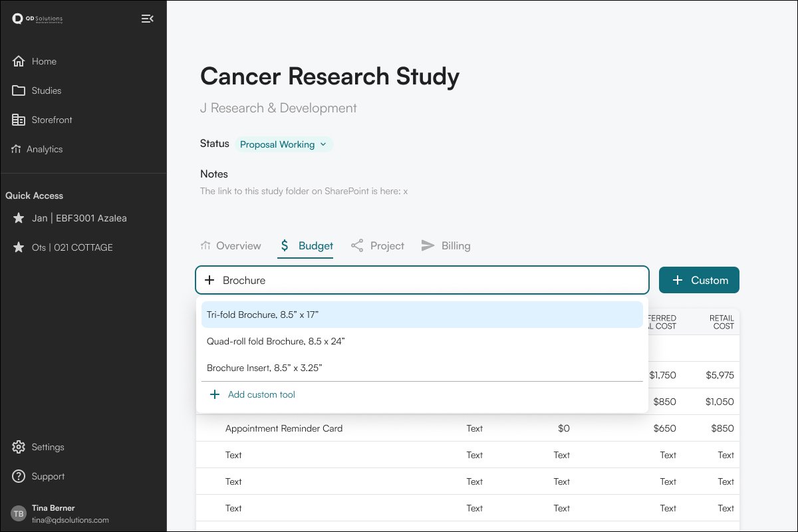Viewport: 798px width, 532px height.
Task: Click star icon beside Jan | EBF3001 Azalea
Action: (x=19, y=218)
